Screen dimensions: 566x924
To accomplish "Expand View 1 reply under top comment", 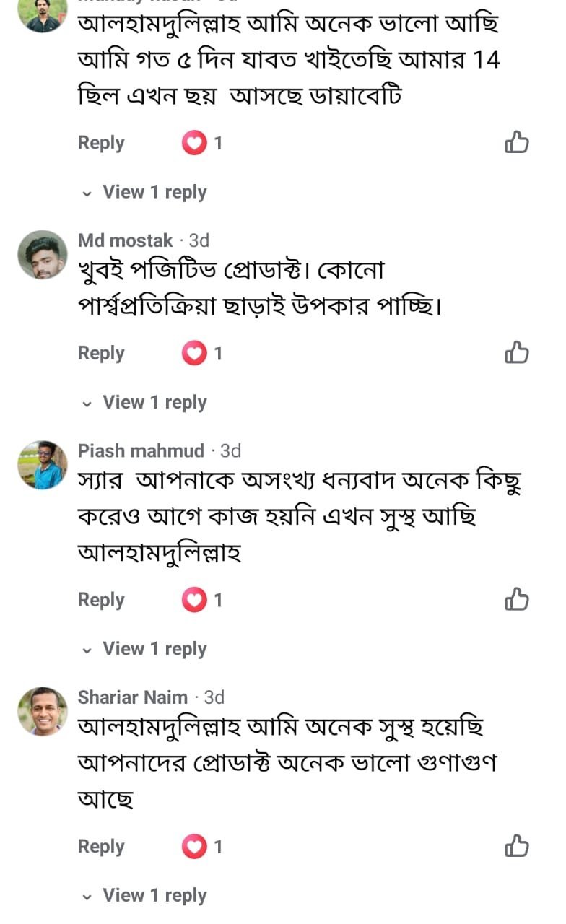I will click(x=154, y=192).
